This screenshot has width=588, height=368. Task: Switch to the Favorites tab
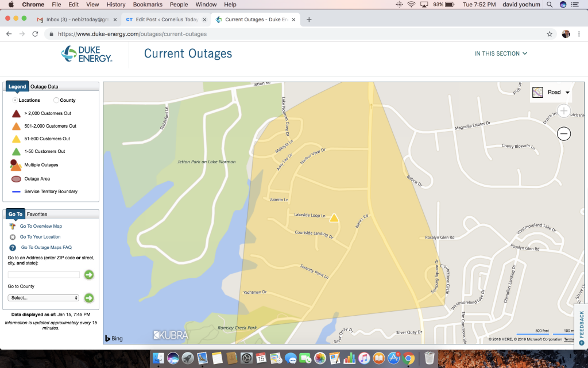(x=37, y=214)
